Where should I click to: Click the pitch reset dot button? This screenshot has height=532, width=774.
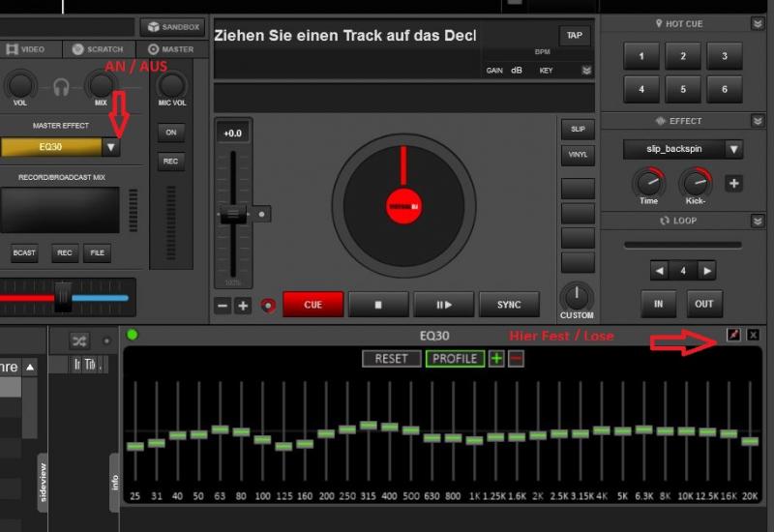click(x=261, y=214)
